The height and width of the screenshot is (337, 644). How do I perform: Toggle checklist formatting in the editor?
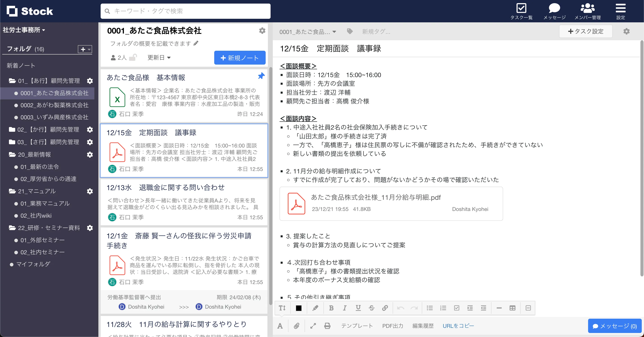457,308
